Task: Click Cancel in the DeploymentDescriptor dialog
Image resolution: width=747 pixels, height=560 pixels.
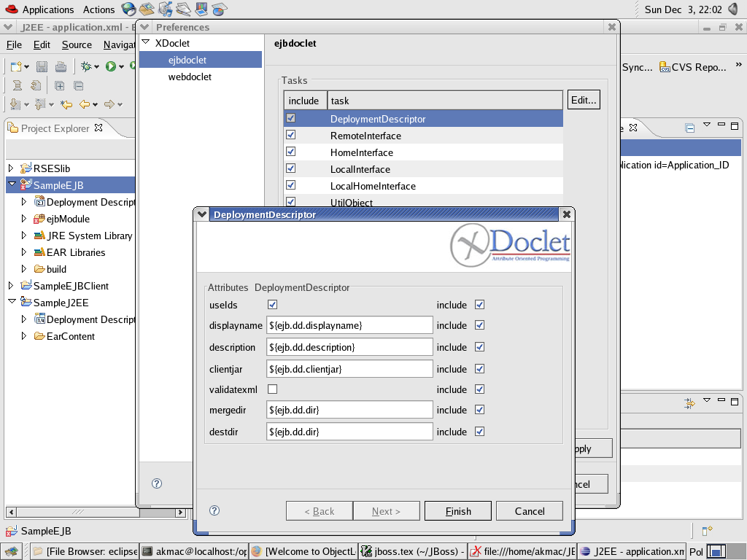Action: (530, 511)
